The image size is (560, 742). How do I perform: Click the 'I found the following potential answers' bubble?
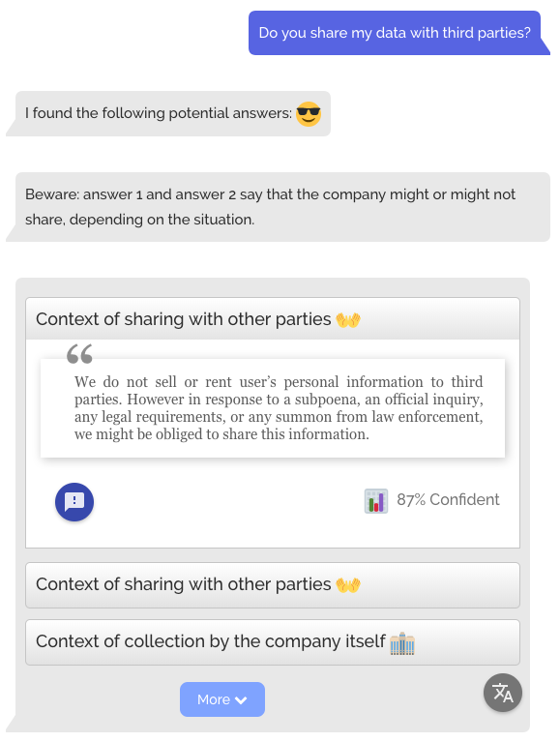[x=172, y=113]
